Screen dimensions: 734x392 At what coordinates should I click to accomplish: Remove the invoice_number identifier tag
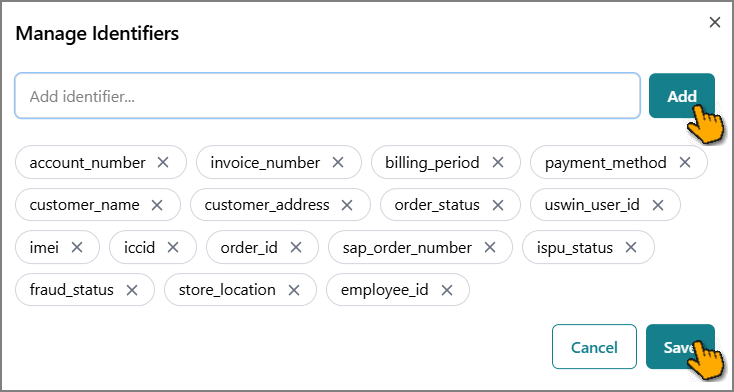(x=338, y=163)
